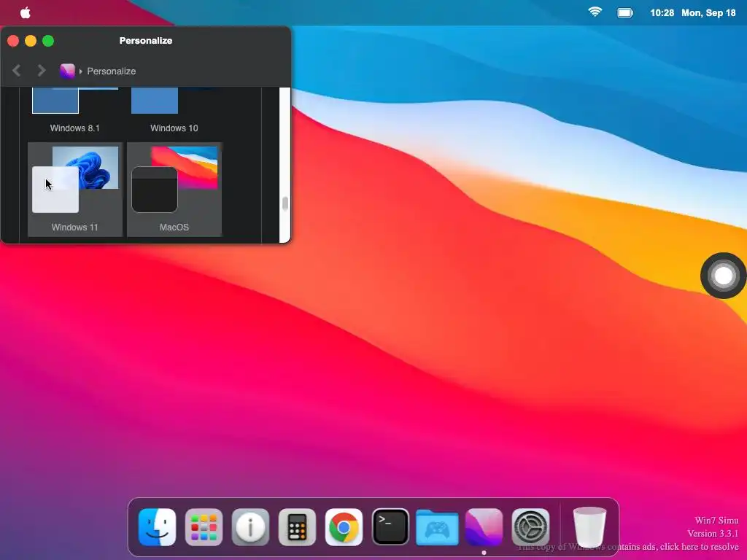Go back in Personalize window
Screen dimensions: 747x560
[17, 71]
